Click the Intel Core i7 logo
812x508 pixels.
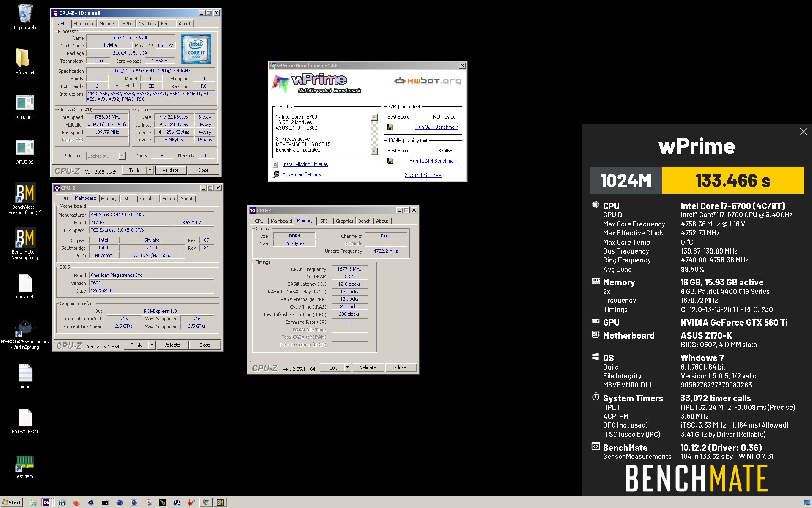pyautogui.click(x=196, y=50)
